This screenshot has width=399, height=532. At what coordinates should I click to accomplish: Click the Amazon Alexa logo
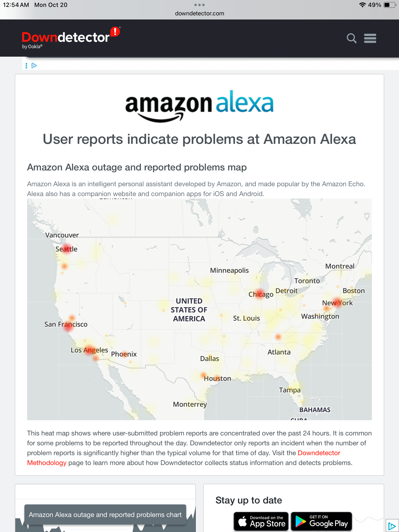(x=199, y=106)
